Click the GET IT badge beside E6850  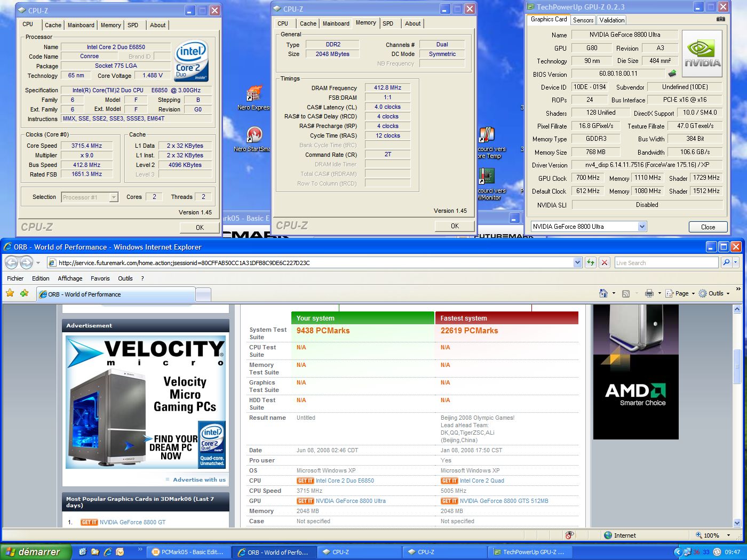click(x=305, y=481)
